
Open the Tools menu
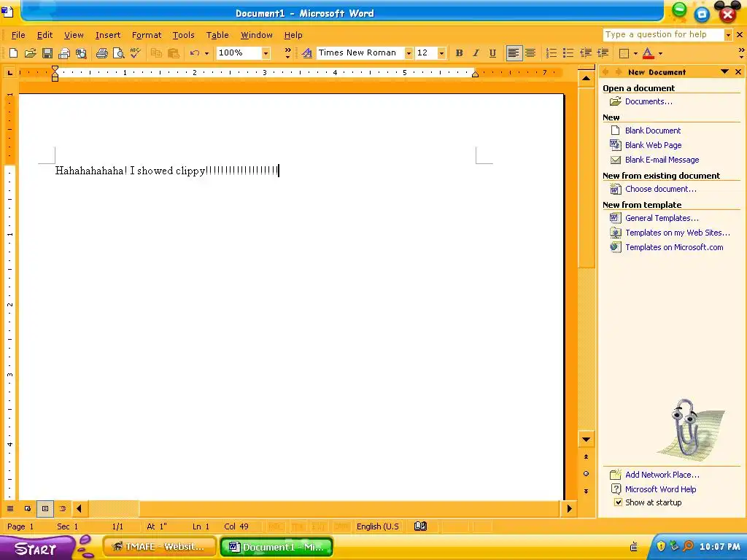[x=183, y=35]
